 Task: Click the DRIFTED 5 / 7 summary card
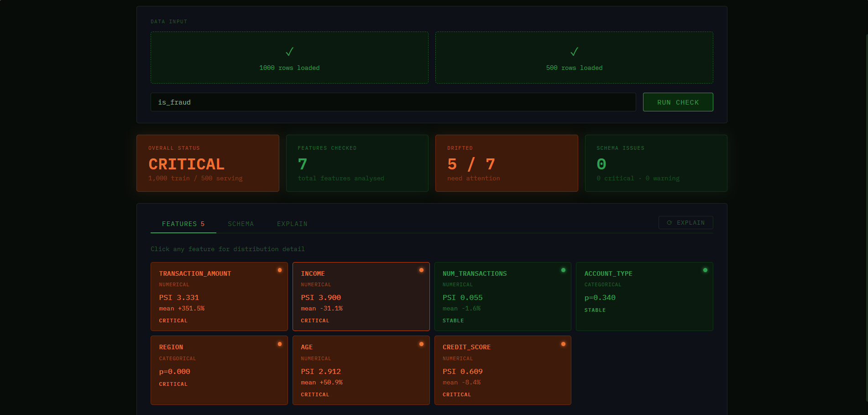point(507,163)
